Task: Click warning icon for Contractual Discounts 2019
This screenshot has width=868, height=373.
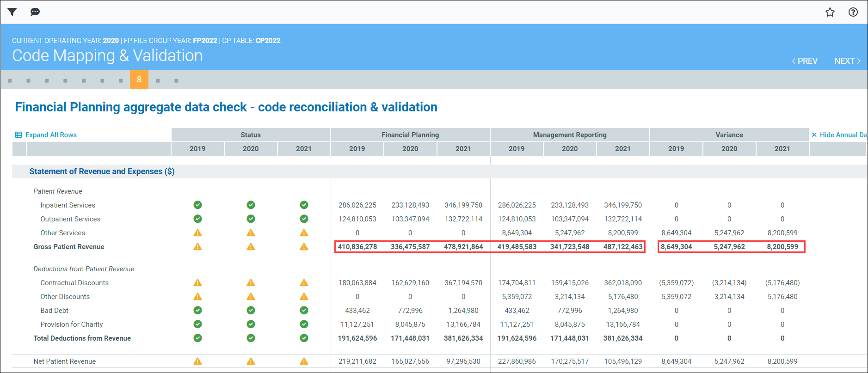Action: point(197,282)
